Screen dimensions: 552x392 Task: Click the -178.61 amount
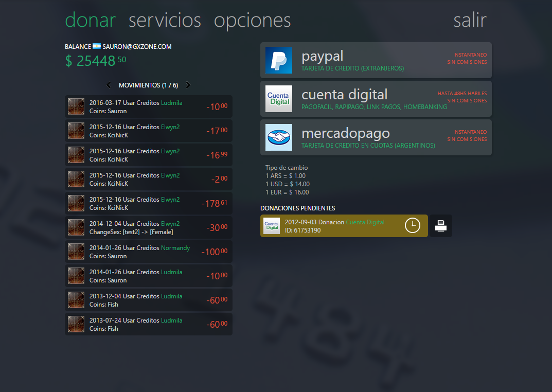click(x=215, y=203)
